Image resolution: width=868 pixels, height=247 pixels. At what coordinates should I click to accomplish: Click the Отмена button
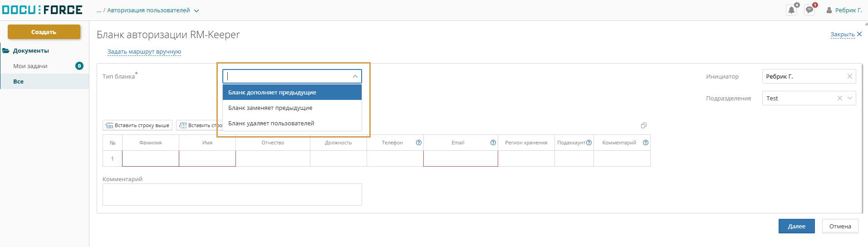point(840,226)
